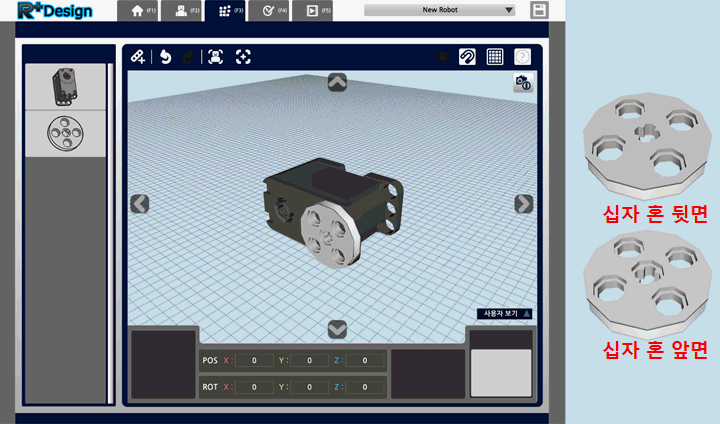Click the upward chevron above the viewport
Image resolution: width=720 pixels, height=424 pixels.
pyautogui.click(x=337, y=82)
